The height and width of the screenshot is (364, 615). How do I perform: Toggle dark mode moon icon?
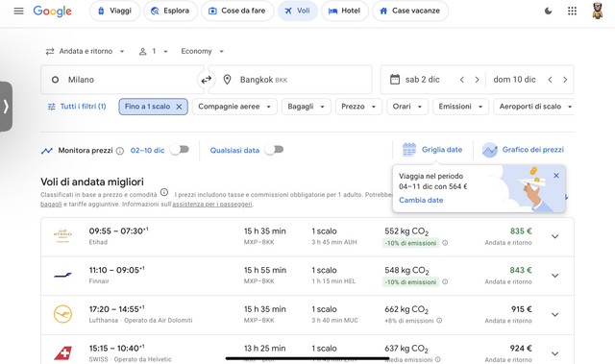(548, 11)
